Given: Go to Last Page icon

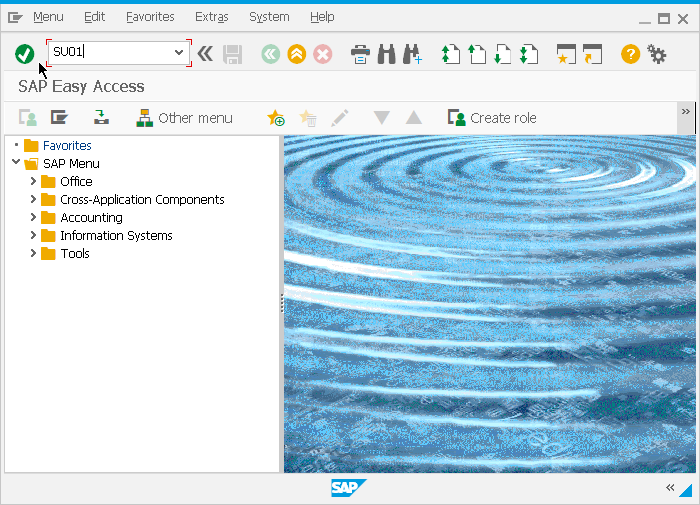Looking at the screenshot, I should [x=529, y=54].
